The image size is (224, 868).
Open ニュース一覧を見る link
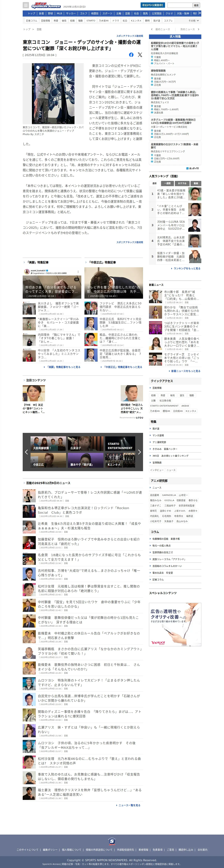pyautogui.click(x=128, y=805)
